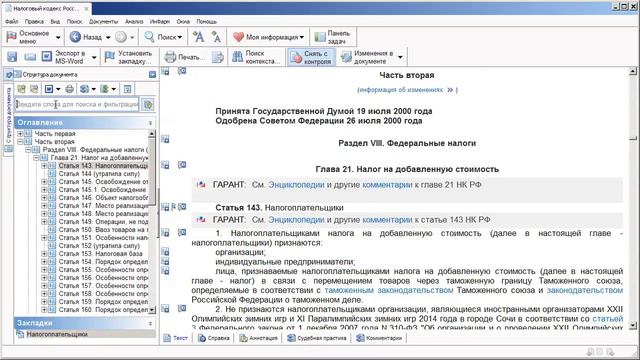This screenshot has width=640, height=360.
Task: Open the Изменения в документе dropdown arrow
Action: [400, 57]
